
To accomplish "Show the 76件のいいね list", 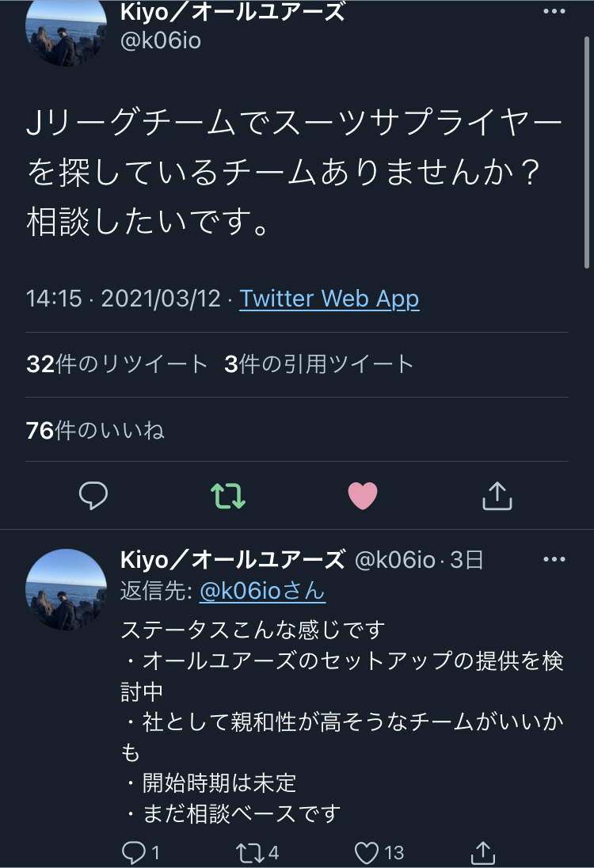I will (x=95, y=431).
